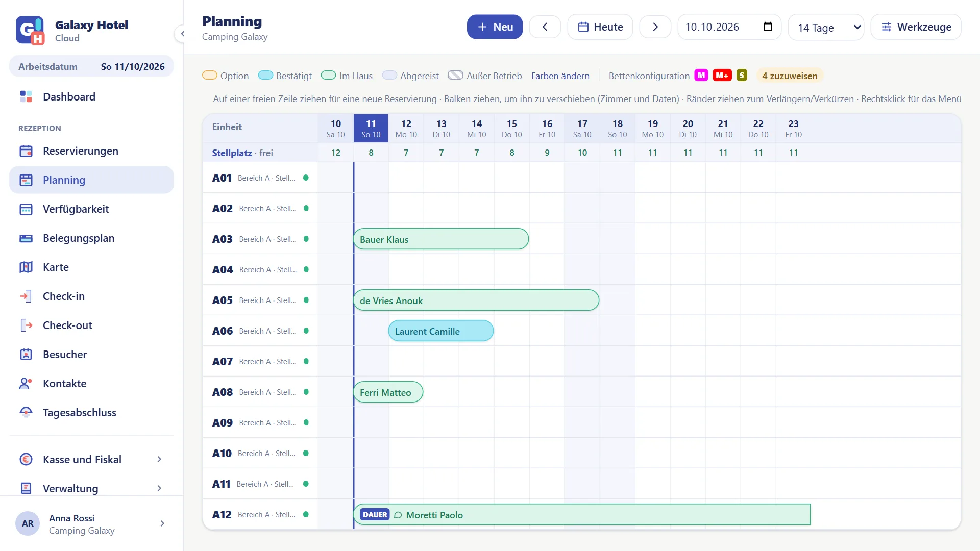
Task: Open the calendar picker in date field
Action: (x=768, y=27)
